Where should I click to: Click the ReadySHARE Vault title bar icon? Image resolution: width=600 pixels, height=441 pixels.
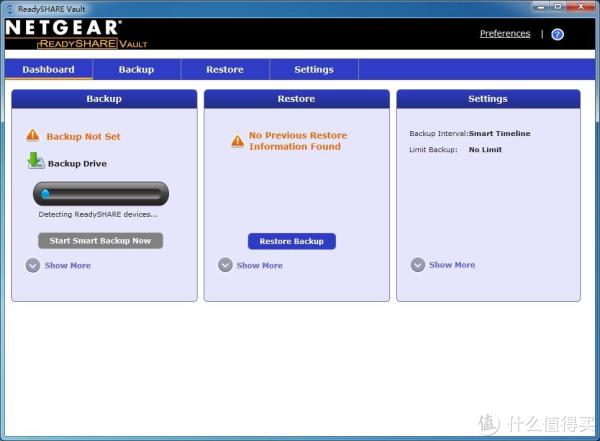[10, 9]
